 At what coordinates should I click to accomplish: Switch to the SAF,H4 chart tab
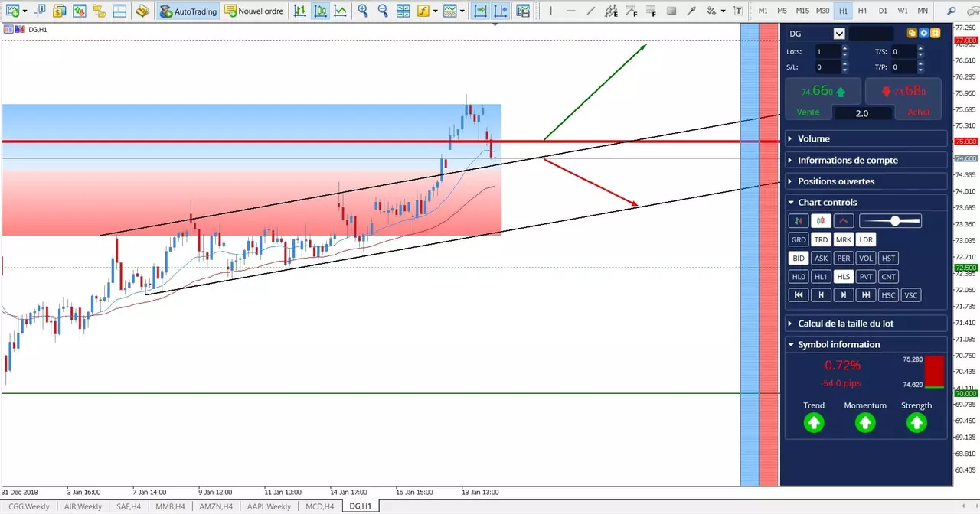(129, 506)
